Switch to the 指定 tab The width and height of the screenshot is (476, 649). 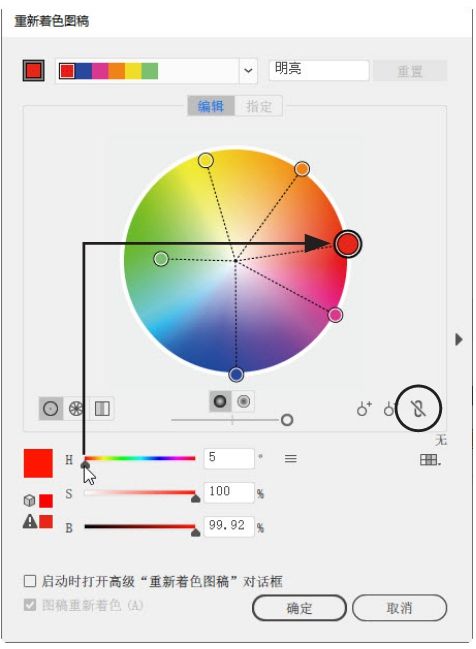tap(259, 106)
